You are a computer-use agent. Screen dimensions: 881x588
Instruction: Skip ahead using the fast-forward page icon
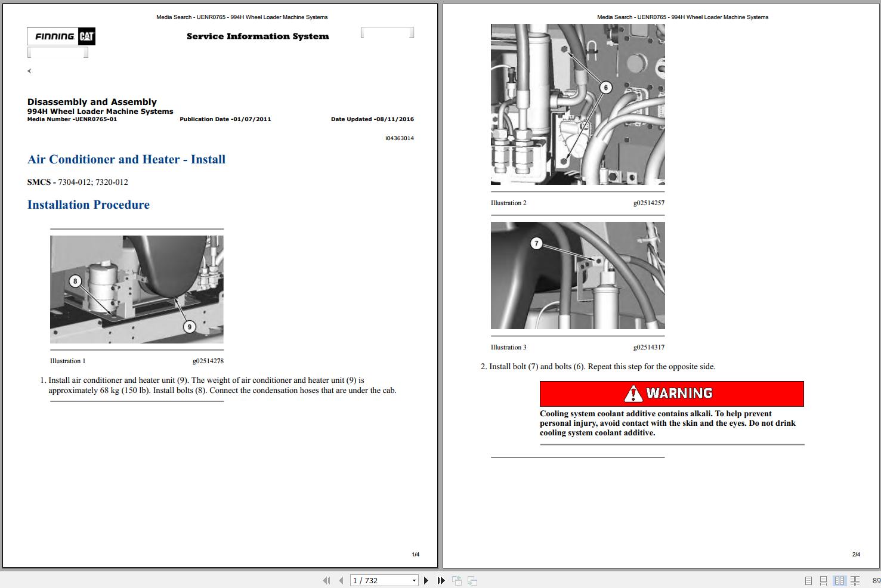pyautogui.click(x=440, y=580)
